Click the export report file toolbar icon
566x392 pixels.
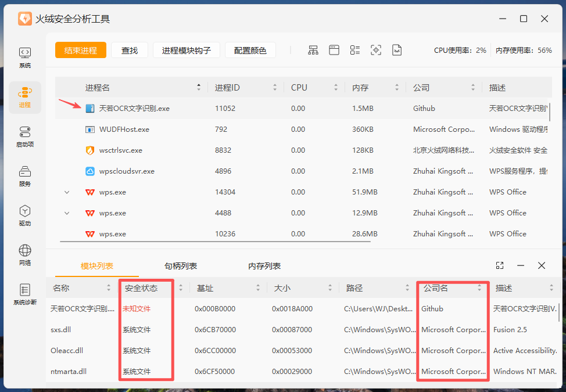click(397, 50)
